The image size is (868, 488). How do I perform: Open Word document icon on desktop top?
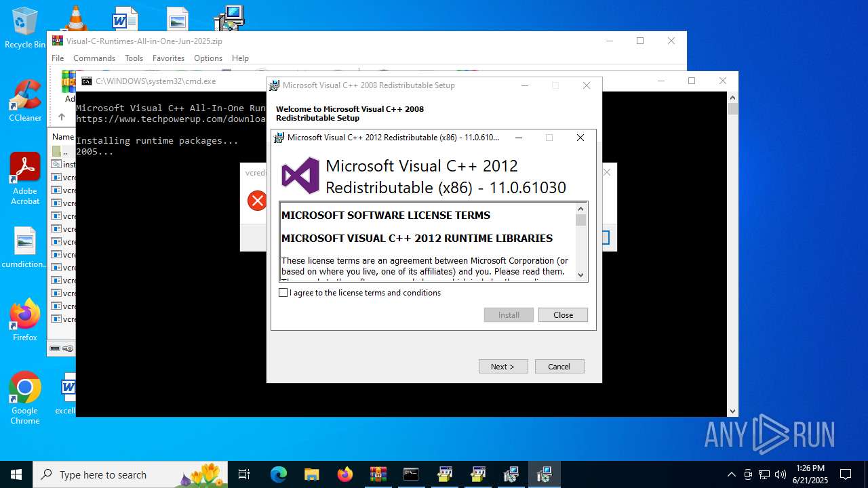tap(125, 18)
